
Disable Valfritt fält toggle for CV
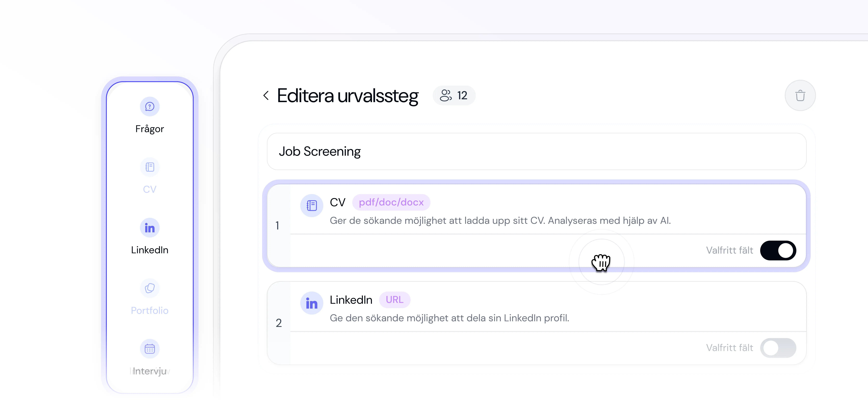pyautogui.click(x=778, y=250)
